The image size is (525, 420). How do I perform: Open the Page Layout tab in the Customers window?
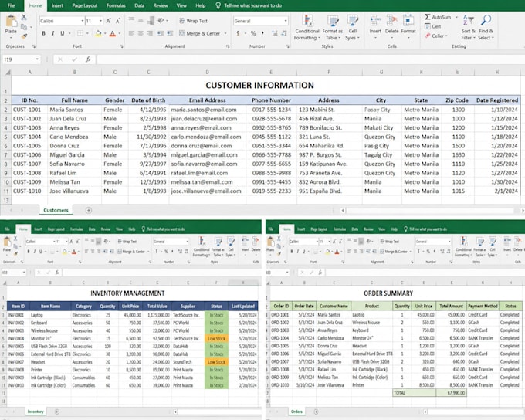(x=85, y=5)
